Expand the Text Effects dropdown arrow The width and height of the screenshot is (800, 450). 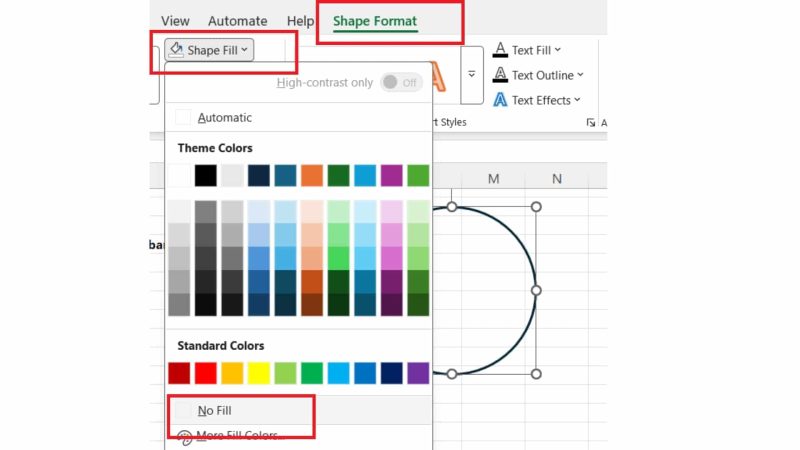(577, 99)
